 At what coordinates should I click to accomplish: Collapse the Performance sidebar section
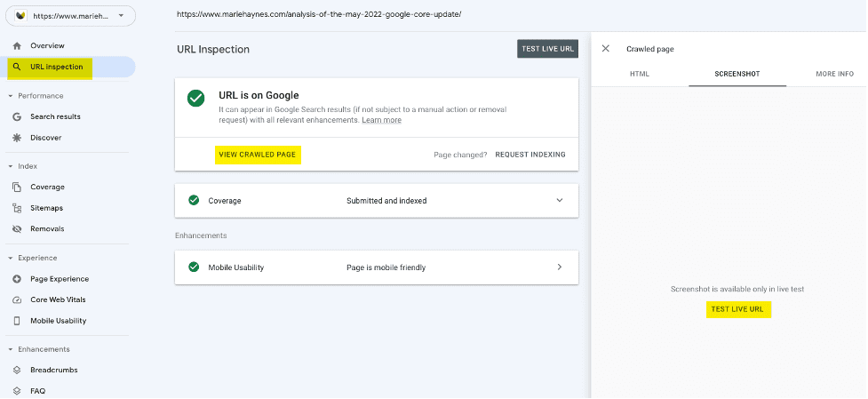coord(10,95)
